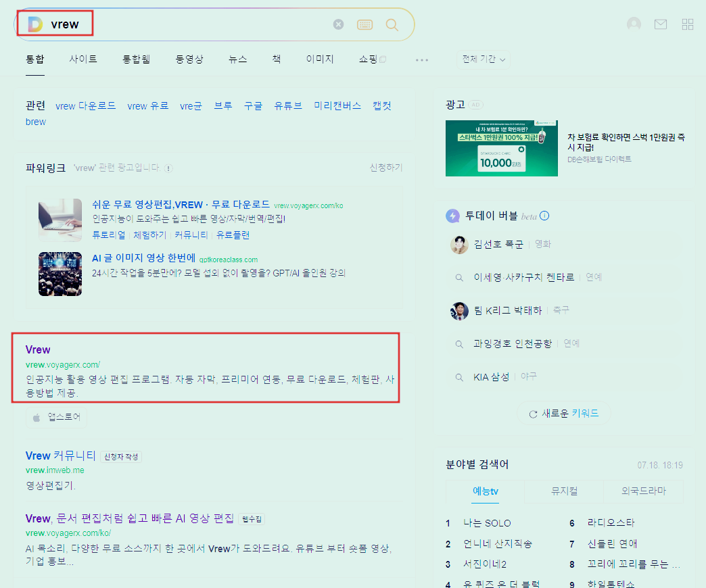Click the 앱스토어 button
Image resolution: width=706 pixels, height=588 pixels.
(x=56, y=418)
